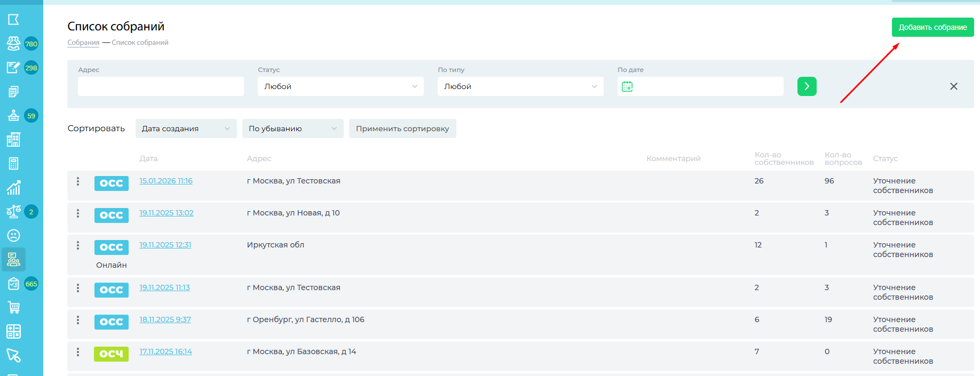
Task: Open the shopping cart icon
Action: [x=13, y=308]
